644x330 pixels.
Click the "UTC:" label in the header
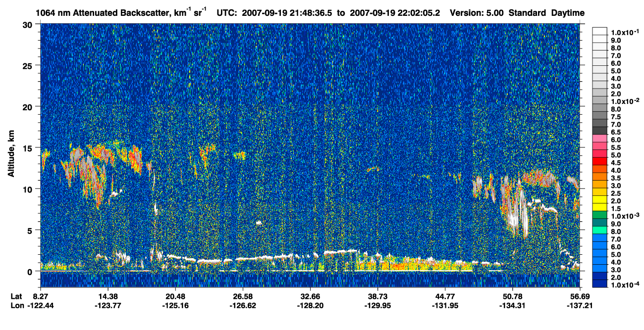pos(227,13)
